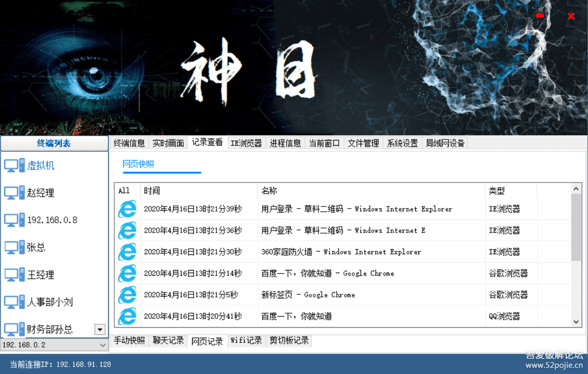Click the scrollbar down arrow in the record list
The height and width of the screenshot is (374, 588).
(576, 321)
